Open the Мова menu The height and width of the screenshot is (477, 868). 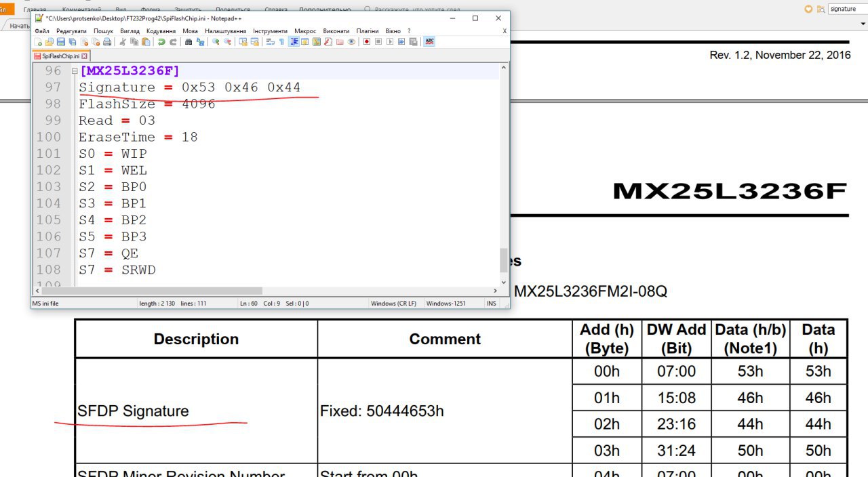(191, 31)
